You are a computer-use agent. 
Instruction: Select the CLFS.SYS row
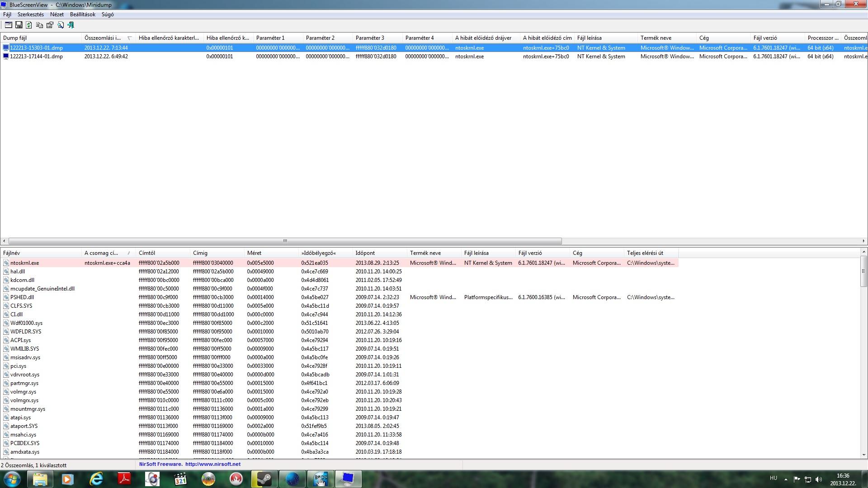[x=339, y=306]
